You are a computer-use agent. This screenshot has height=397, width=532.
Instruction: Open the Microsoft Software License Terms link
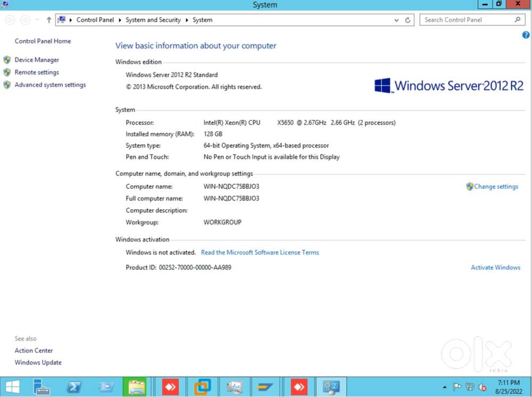(x=260, y=252)
